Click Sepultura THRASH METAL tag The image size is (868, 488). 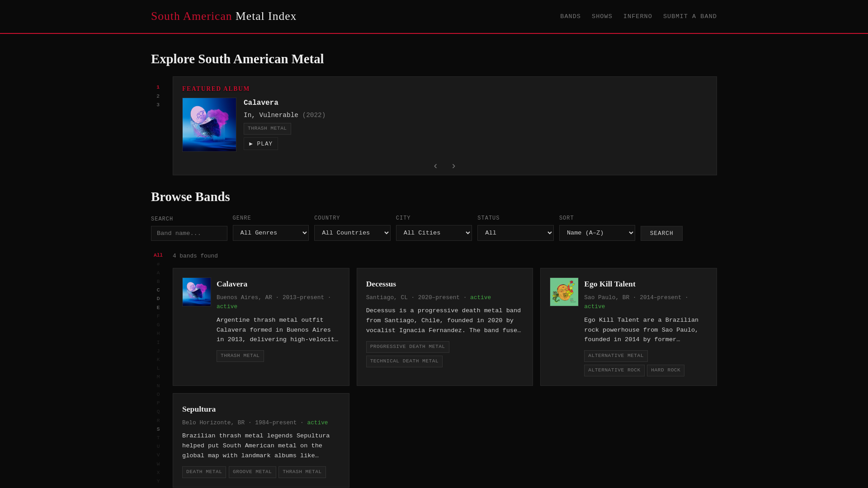[x=302, y=472]
